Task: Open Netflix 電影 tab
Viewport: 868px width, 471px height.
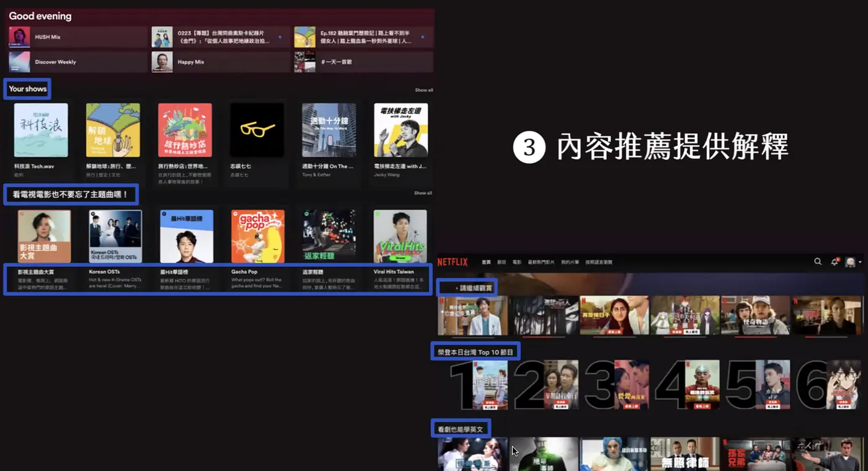Action: tap(516, 262)
